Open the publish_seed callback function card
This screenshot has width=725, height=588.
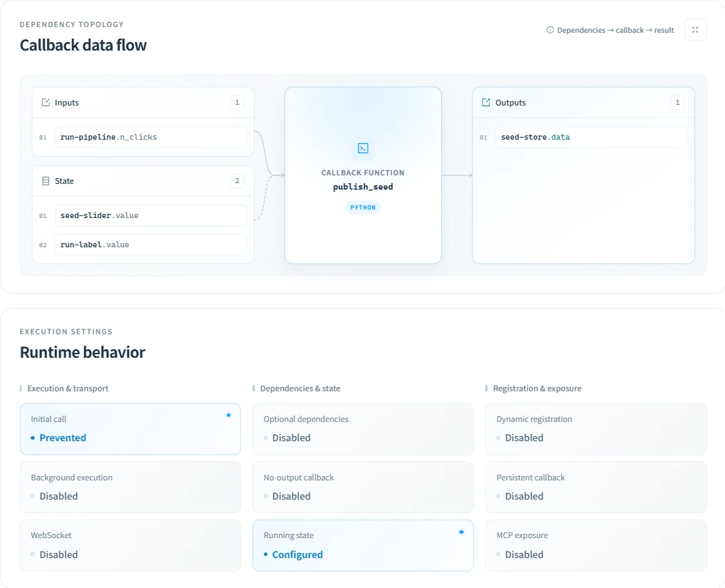tap(363, 175)
